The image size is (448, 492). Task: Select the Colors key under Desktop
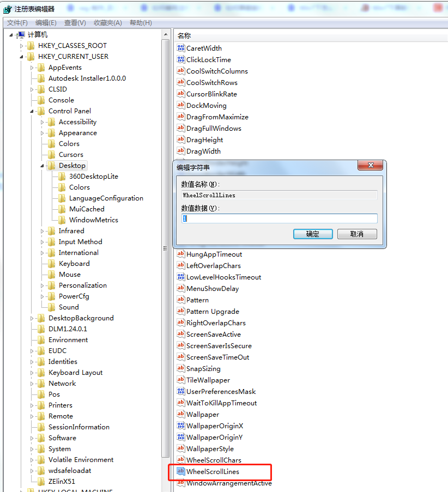tap(80, 187)
